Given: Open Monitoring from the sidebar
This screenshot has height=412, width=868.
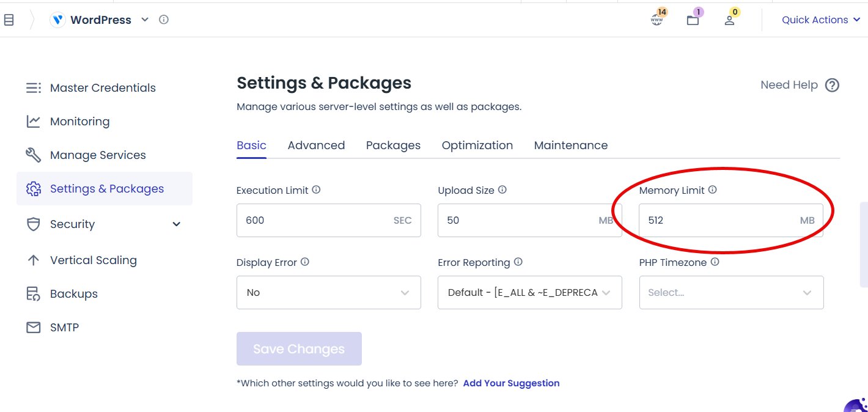Looking at the screenshot, I should tap(79, 122).
